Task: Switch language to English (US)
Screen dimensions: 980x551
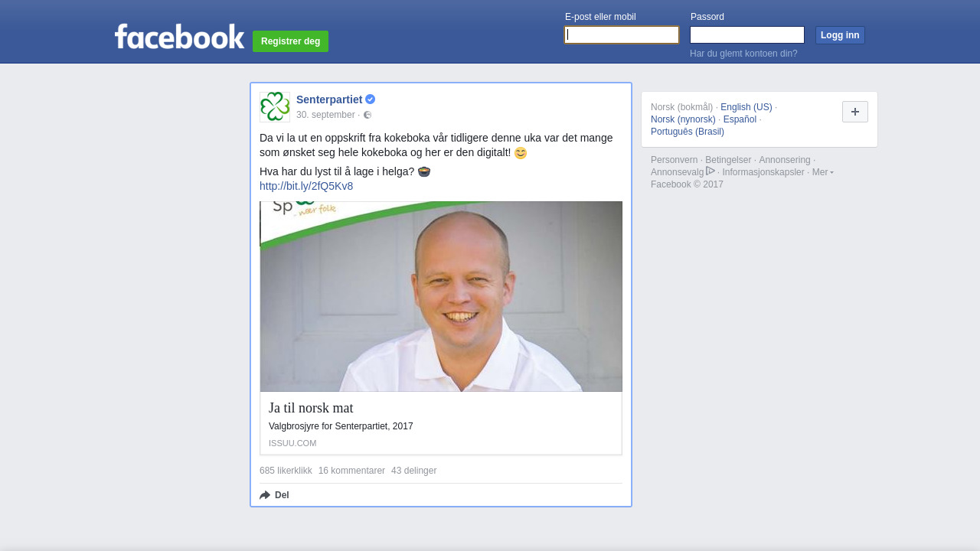Action: pyautogui.click(x=746, y=107)
